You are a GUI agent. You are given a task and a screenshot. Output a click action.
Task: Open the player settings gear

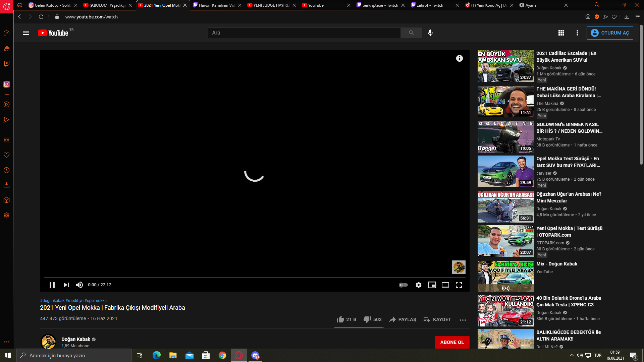419,285
